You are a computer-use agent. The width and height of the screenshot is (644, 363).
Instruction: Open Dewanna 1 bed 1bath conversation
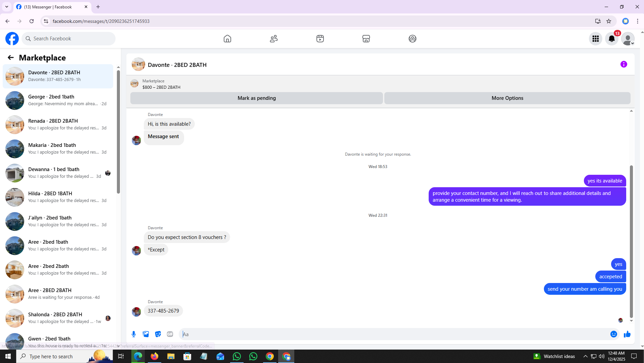coord(58,173)
